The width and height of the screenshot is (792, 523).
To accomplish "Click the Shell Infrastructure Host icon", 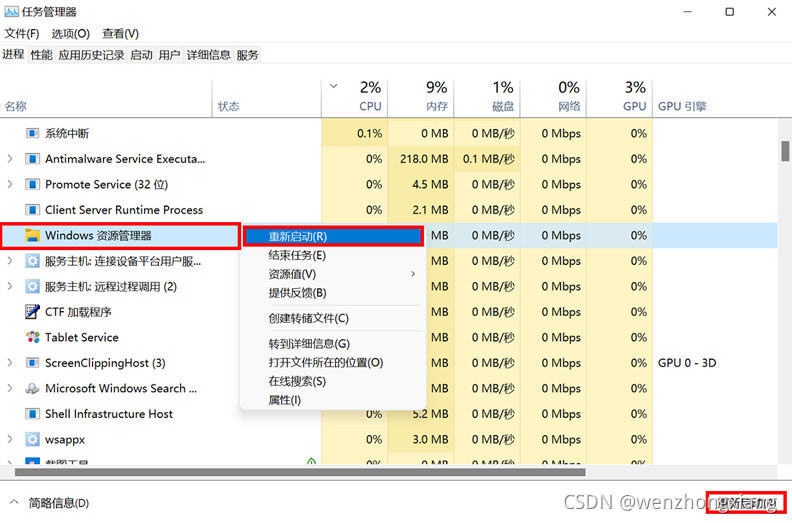I will (x=32, y=414).
